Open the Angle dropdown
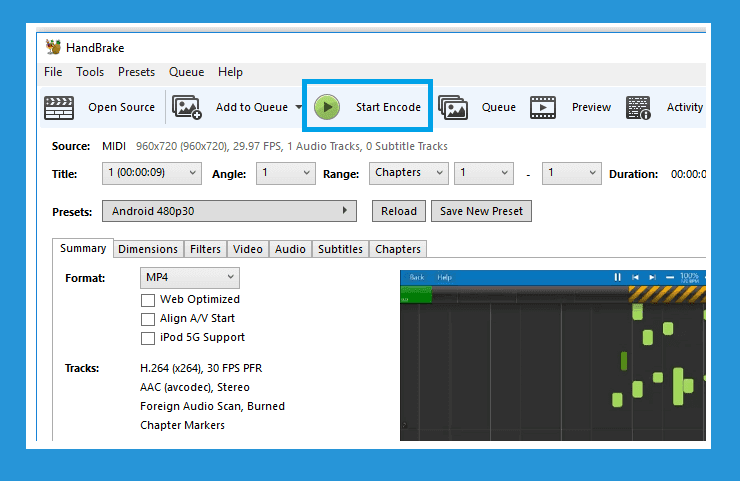Viewport: 740px width, 481px height. pos(286,173)
